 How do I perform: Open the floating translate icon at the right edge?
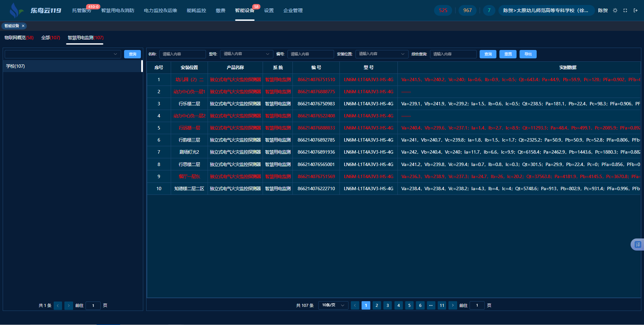[637, 245]
